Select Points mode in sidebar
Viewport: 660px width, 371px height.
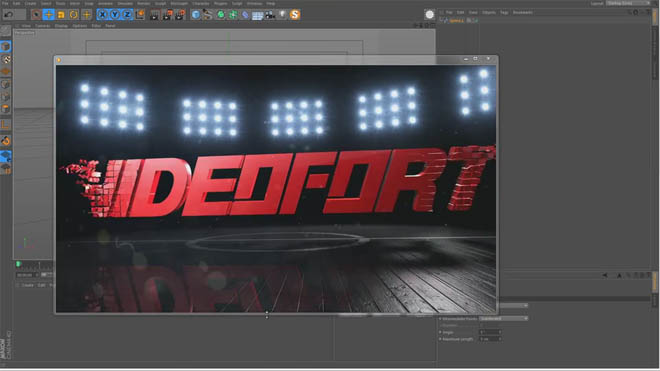point(5,84)
